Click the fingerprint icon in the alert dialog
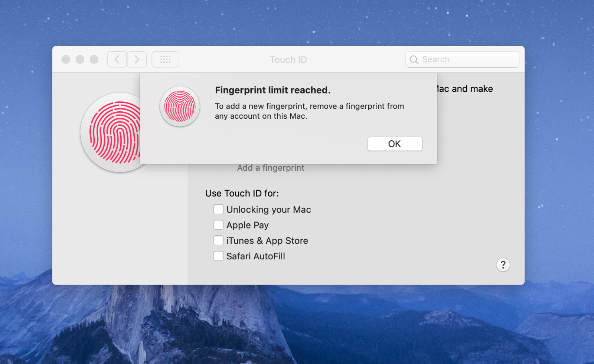The width and height of the screenshot is (594, 364). click(180, 106)
